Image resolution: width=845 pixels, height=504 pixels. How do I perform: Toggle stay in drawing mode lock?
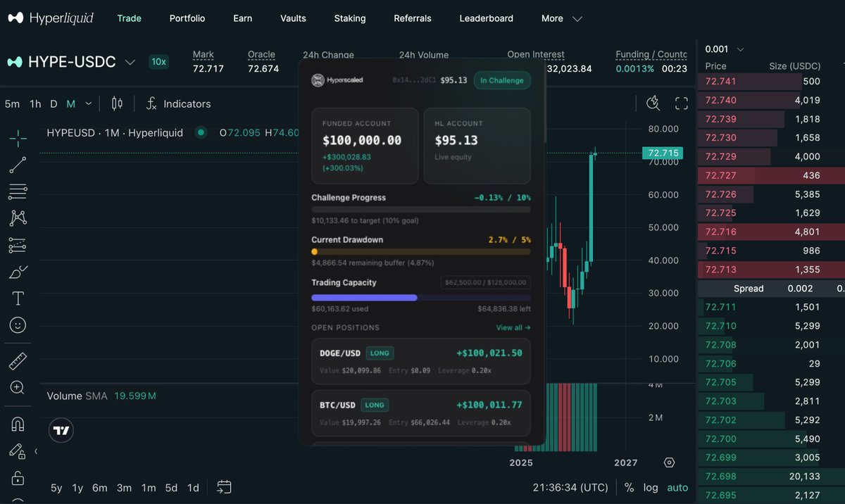[x=17, y=451]
